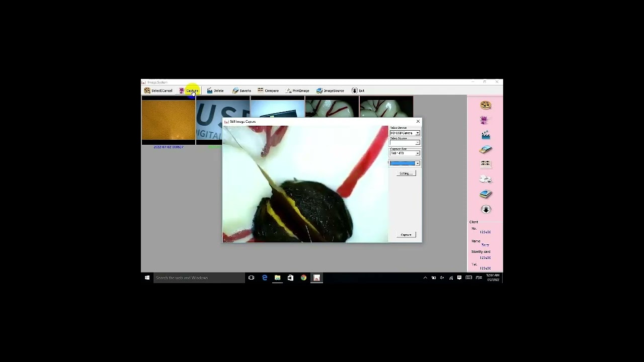This screenshot has height=362, width=644.
Task: Open SaveAs from the toolbar
Action: [242, 90]
